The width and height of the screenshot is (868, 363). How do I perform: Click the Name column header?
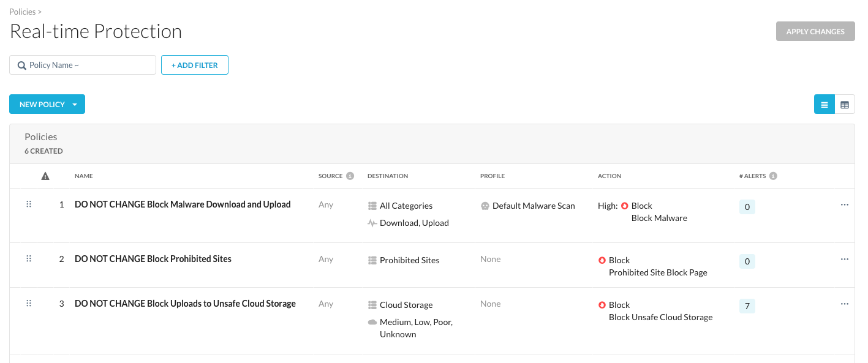84,176
